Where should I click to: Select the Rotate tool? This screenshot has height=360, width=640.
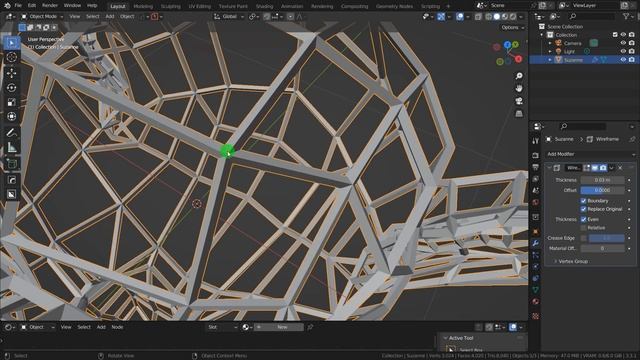coord(11,87)
